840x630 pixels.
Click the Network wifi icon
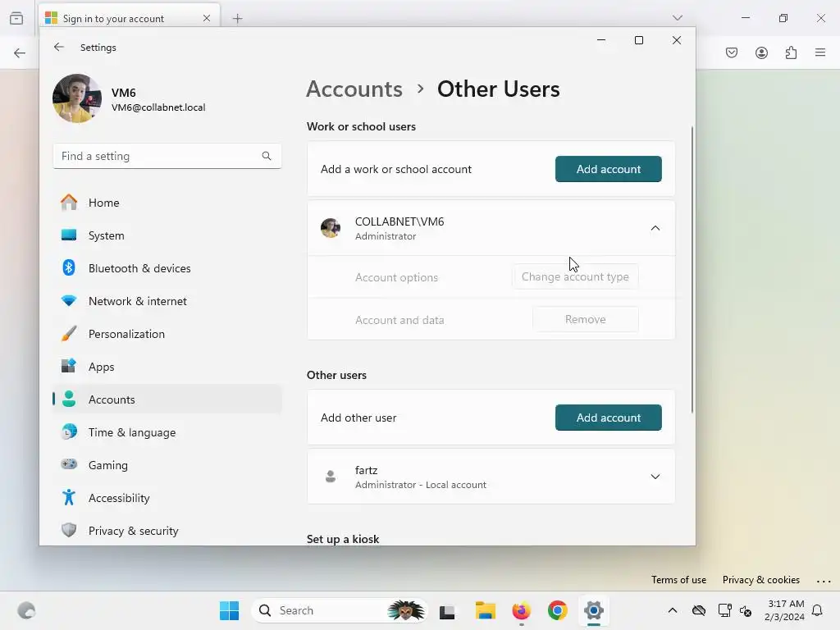pos(69,300)
